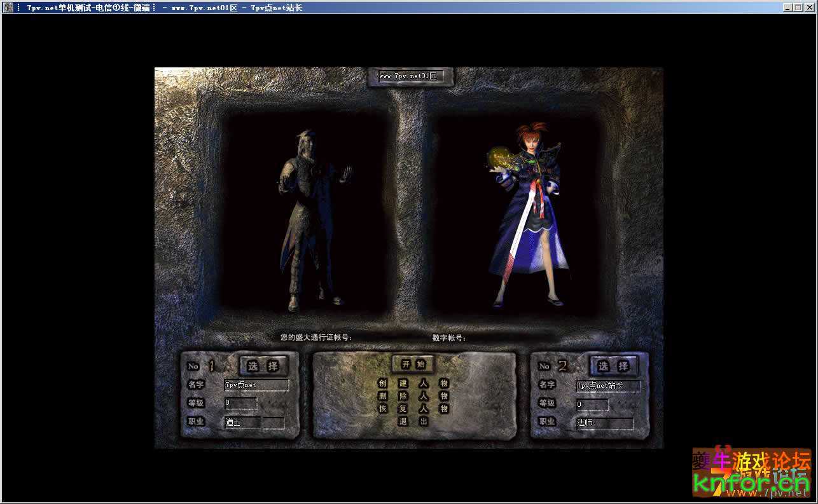Image resolution: width=818 pixels, height=504 pixels.
Task: Click the 开始 start button
Action: (x=413, y=364)
